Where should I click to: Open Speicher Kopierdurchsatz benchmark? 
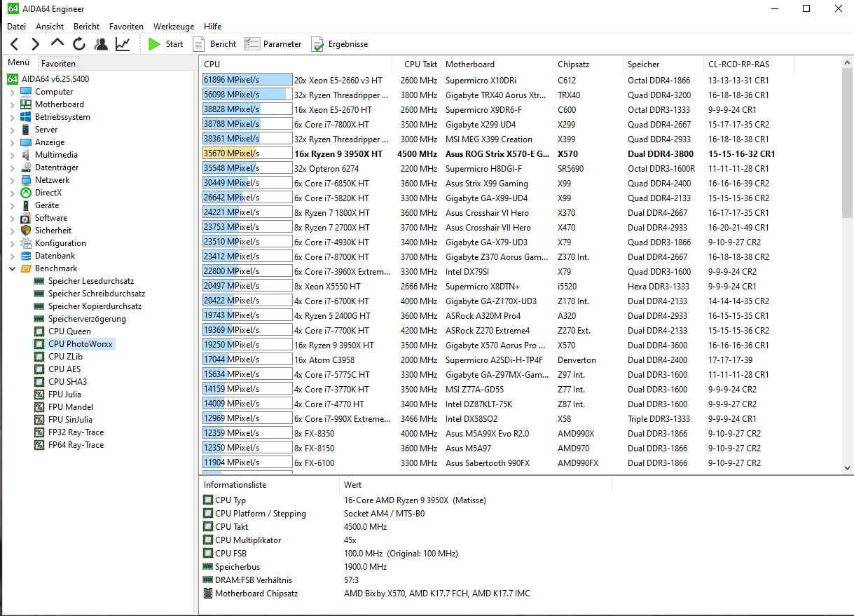point(95,306)
